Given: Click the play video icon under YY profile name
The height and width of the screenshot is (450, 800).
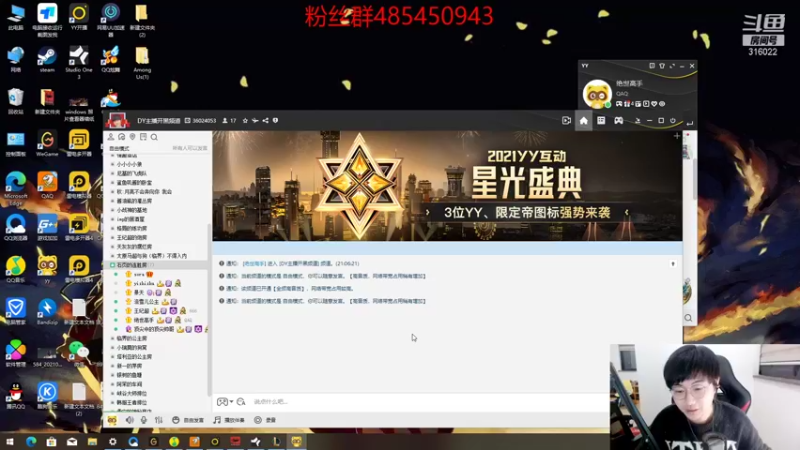Looking at the screenshot, I should pos(646,104).
